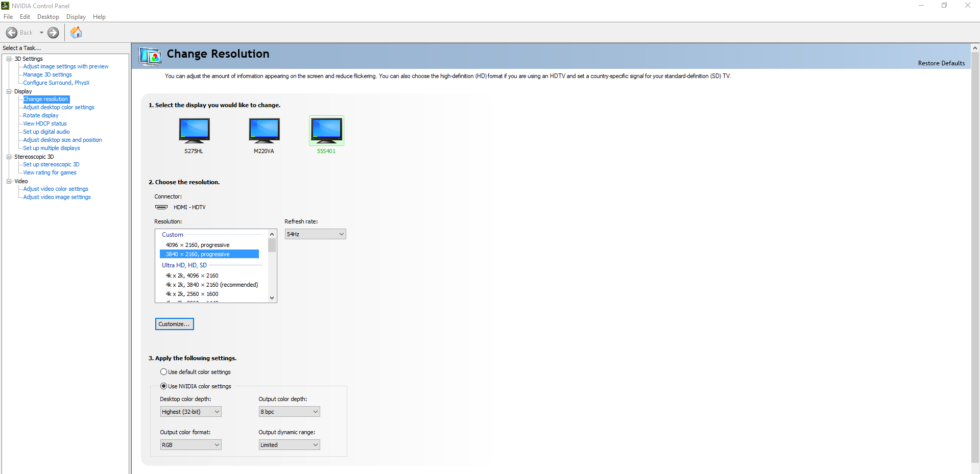Click the Home icon in toolbar
The height and width of the screenshot is (474, 980).
click(x=76, y=33)
